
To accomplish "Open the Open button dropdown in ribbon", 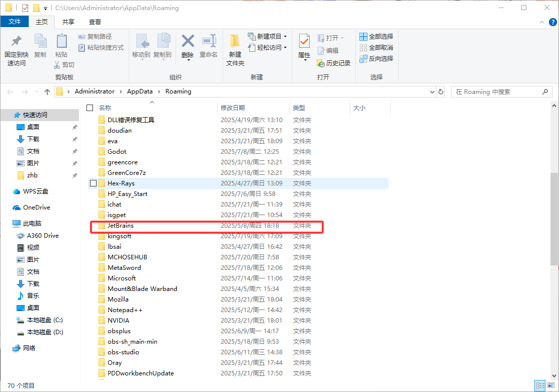I will (342, 37).
